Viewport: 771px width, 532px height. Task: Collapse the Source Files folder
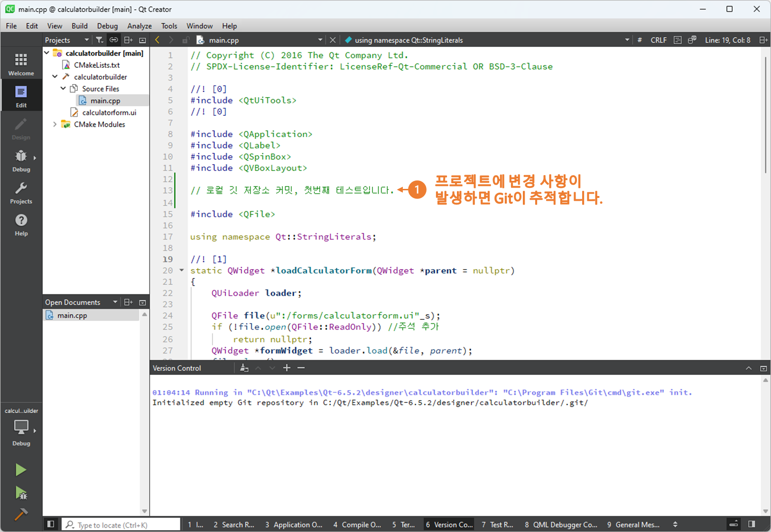(63, 88)
